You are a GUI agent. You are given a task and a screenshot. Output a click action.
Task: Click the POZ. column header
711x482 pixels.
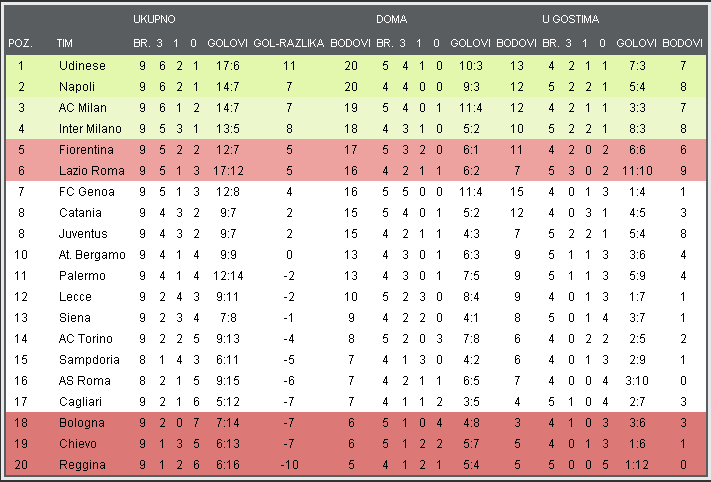pos(20,43)
